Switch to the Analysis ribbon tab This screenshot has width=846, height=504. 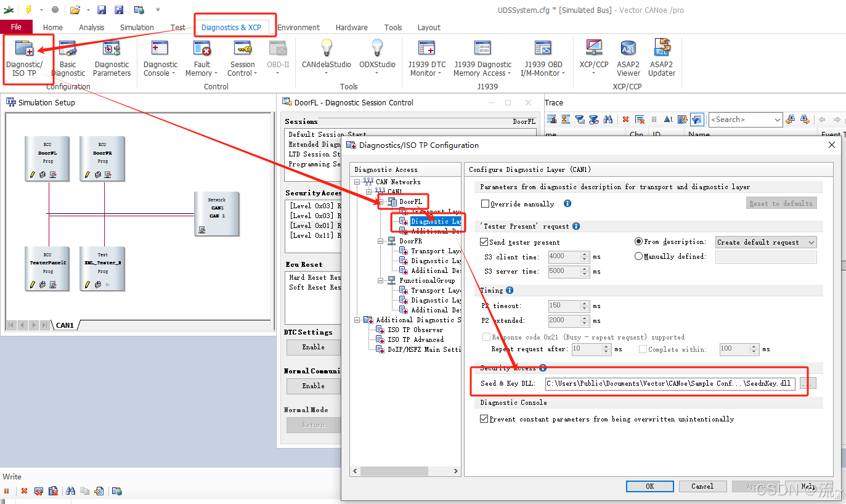click(x=91, y=27)
